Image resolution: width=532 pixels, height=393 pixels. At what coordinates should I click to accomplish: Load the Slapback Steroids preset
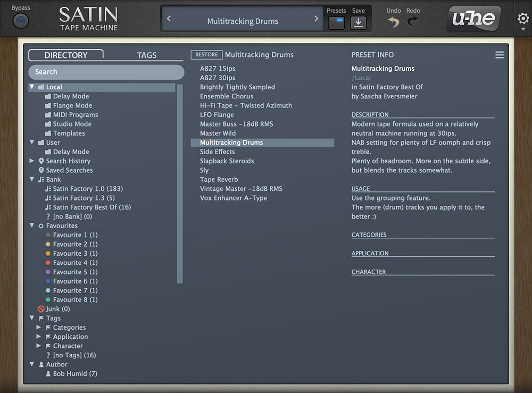(x=227, y=161)
